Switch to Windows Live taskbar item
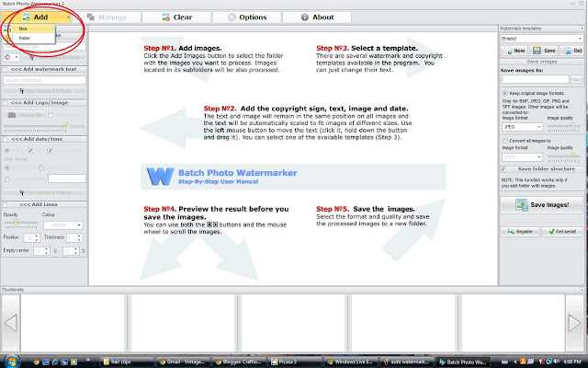 [350, 362]
